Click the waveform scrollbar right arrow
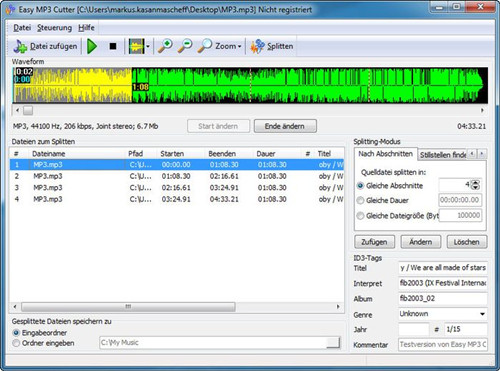 click(x=482, y=110)
